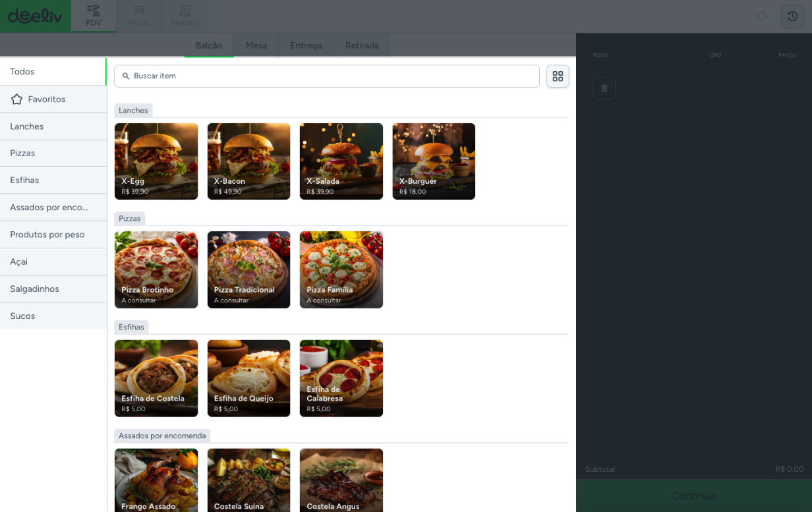Click the sync refresh icon
812x512 pixels.
tap(761, 16)
